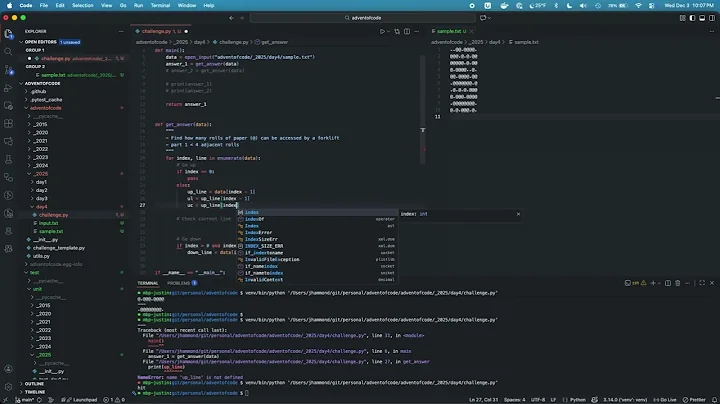Click UTF-8 encoding in the status bar
The width and height of the screenshot is (720, 404).
[x=538, y=399]
